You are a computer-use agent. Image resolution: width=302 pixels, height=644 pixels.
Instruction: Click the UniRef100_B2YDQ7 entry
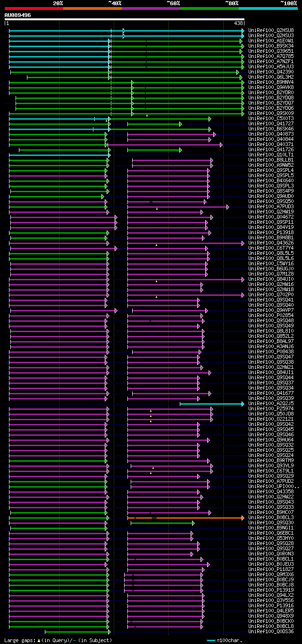coord(271,103)
